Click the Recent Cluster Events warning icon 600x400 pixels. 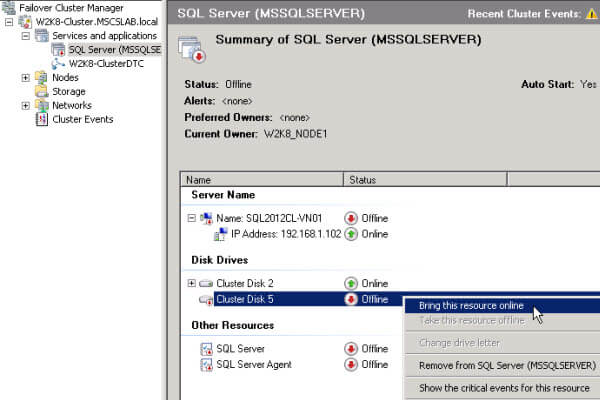(592, 14)
